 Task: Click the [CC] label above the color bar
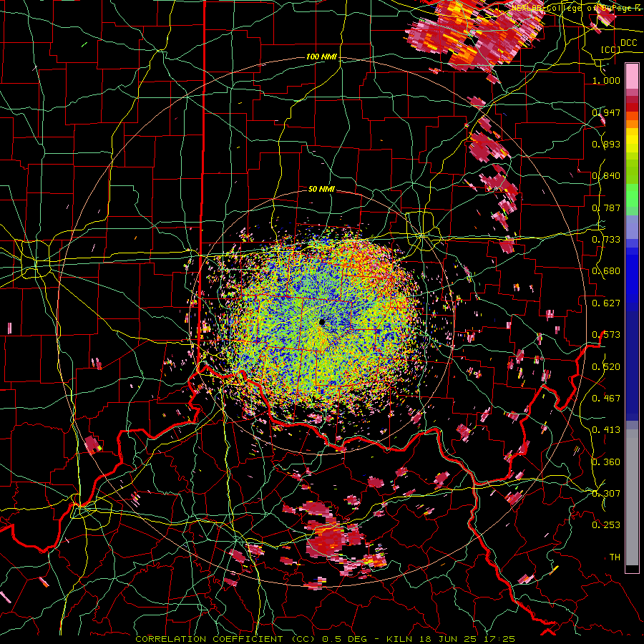(x=611, y=49)
